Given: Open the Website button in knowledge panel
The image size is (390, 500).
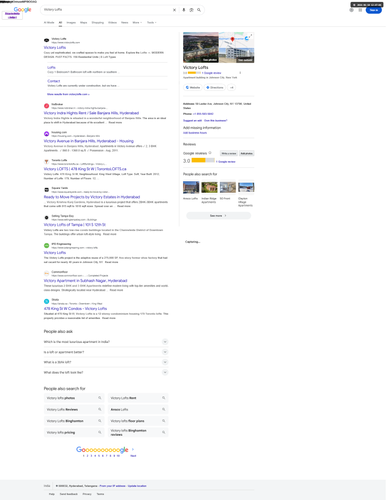Looking at the screenshot, I should click(193, 87).
